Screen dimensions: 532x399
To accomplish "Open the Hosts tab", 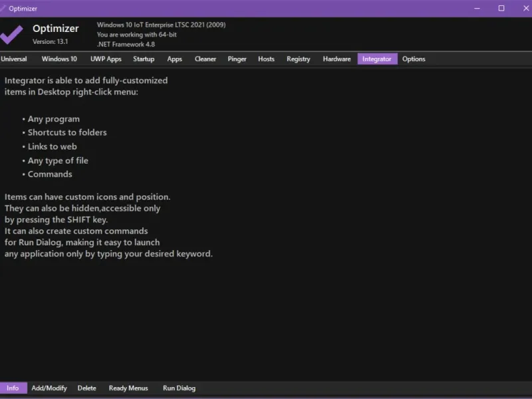I will [267, 59].
